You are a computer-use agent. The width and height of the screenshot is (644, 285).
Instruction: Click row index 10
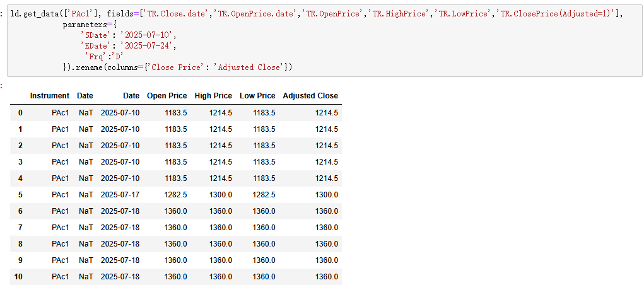click(x=18, y=277)
